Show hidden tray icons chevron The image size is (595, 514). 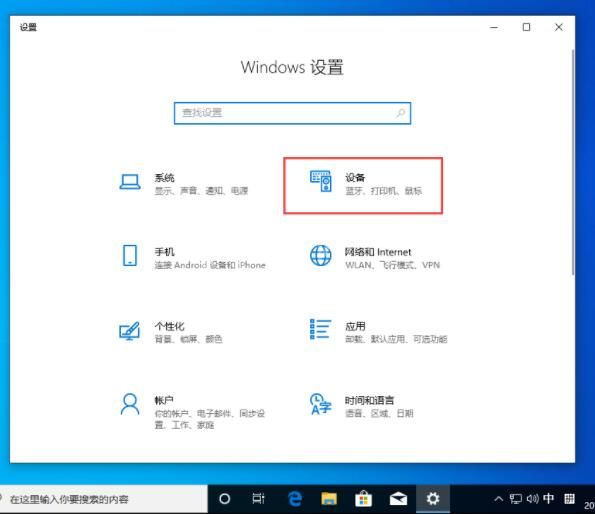pos(499,499)
